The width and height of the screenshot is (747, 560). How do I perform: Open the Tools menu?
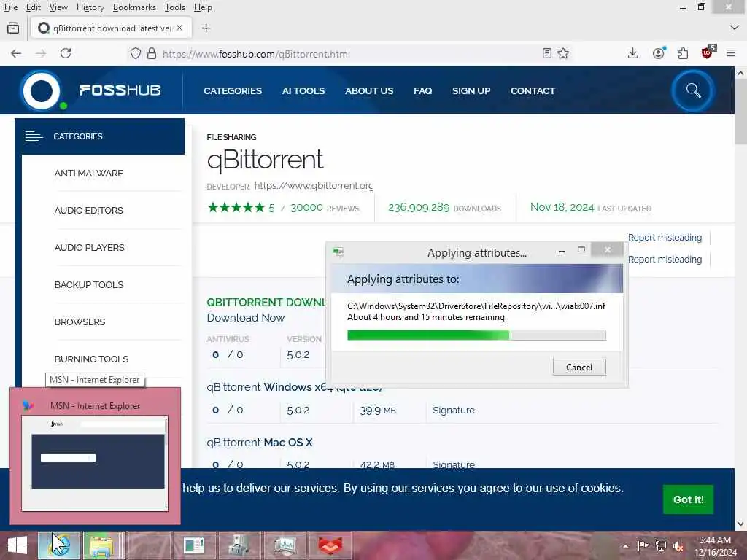coord(175,7)
